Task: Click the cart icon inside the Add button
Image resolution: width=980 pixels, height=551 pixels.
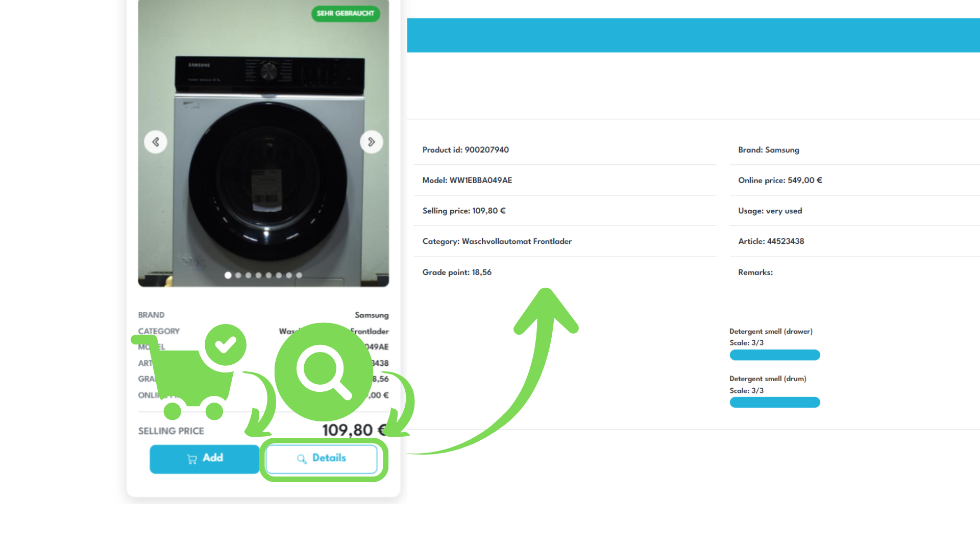Action: coord(192,458)
